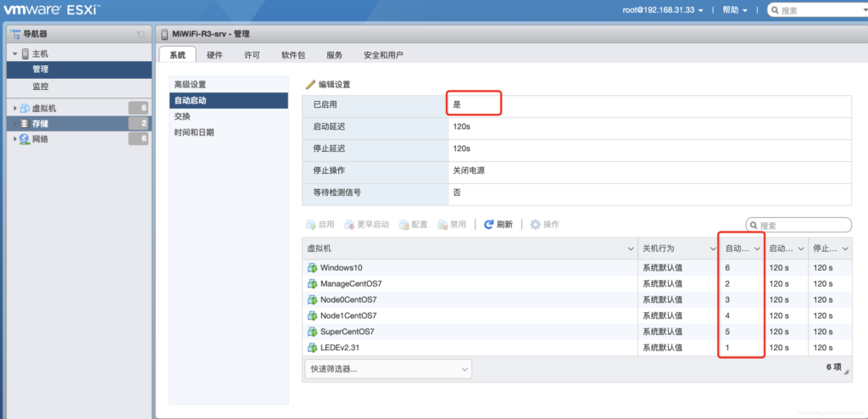868x419 pixels.
Task: Click the 存储 storage icon in navigator
Action: 24,124
